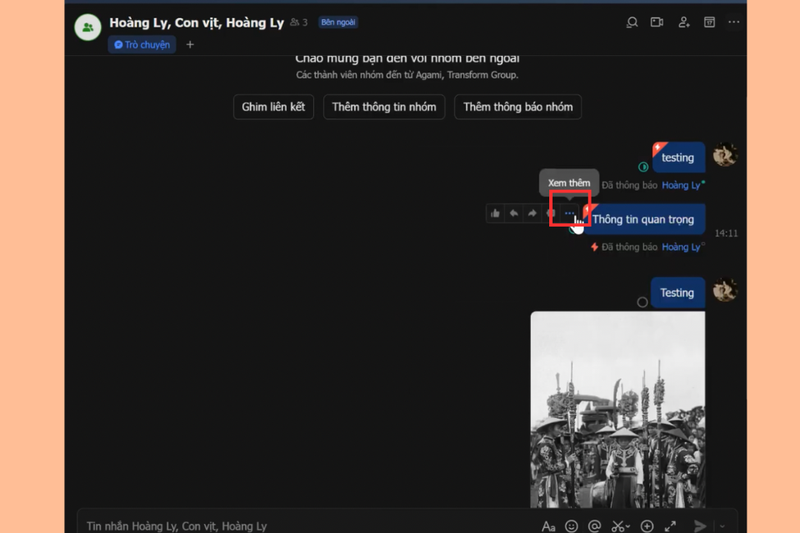Viewport: 800px width, 533px height.
Task: Click read-status circle beside 'testing' message
Action: pos(643,167)
